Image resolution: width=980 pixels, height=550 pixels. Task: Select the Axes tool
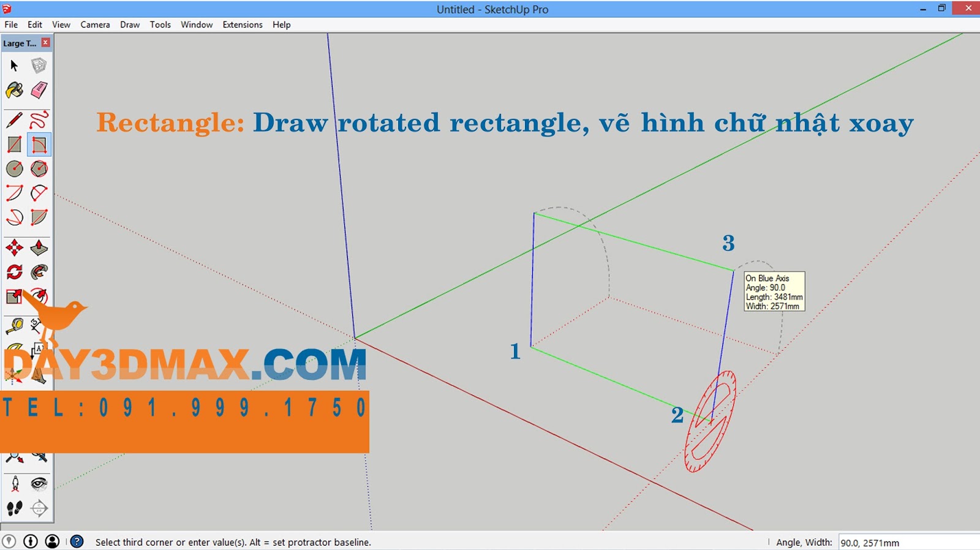click(14, 375)
